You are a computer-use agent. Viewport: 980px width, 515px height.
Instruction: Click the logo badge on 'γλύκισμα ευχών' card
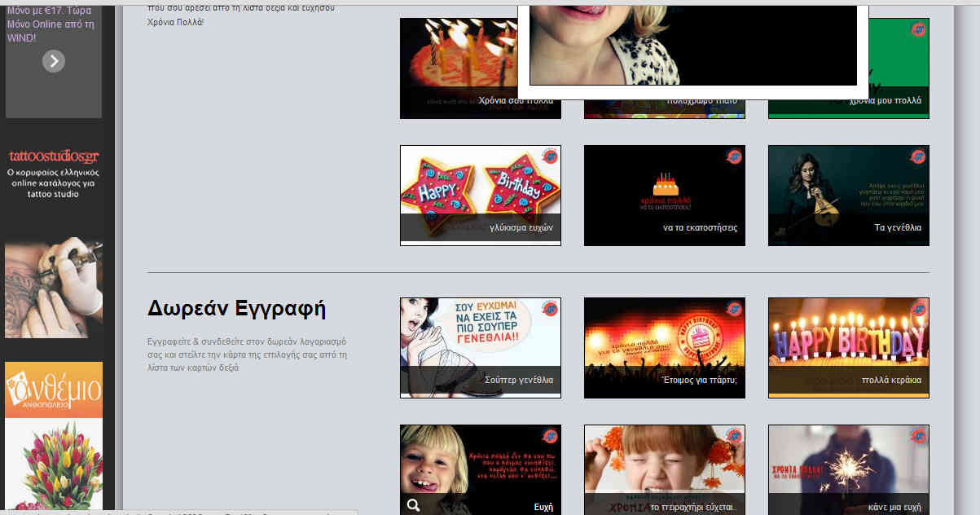pos(552,156)
